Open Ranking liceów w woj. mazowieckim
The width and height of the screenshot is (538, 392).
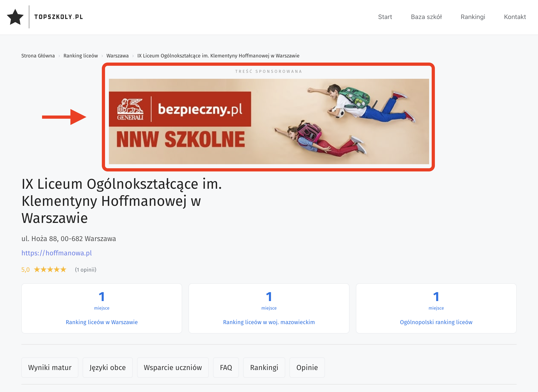coord(269,322)
